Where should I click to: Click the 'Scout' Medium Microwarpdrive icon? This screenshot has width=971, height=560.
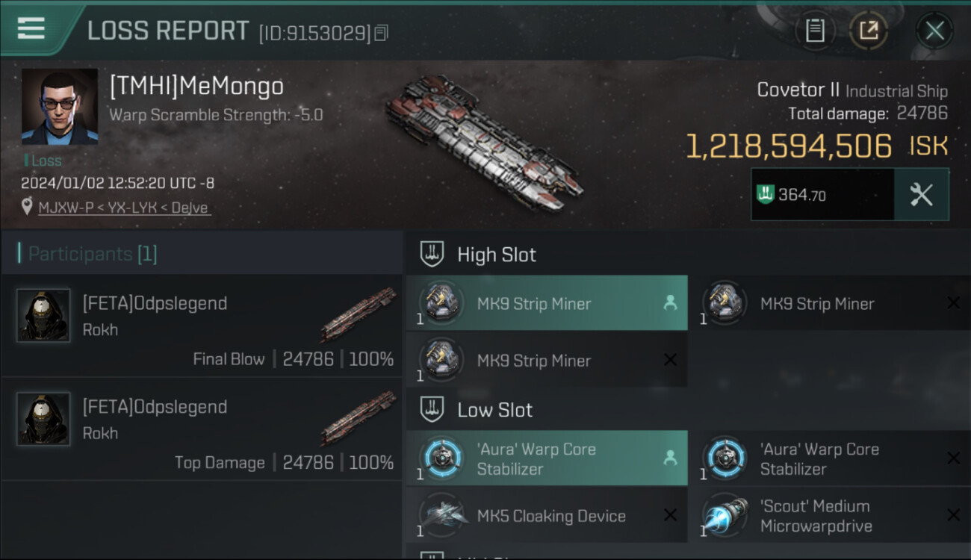725,516
